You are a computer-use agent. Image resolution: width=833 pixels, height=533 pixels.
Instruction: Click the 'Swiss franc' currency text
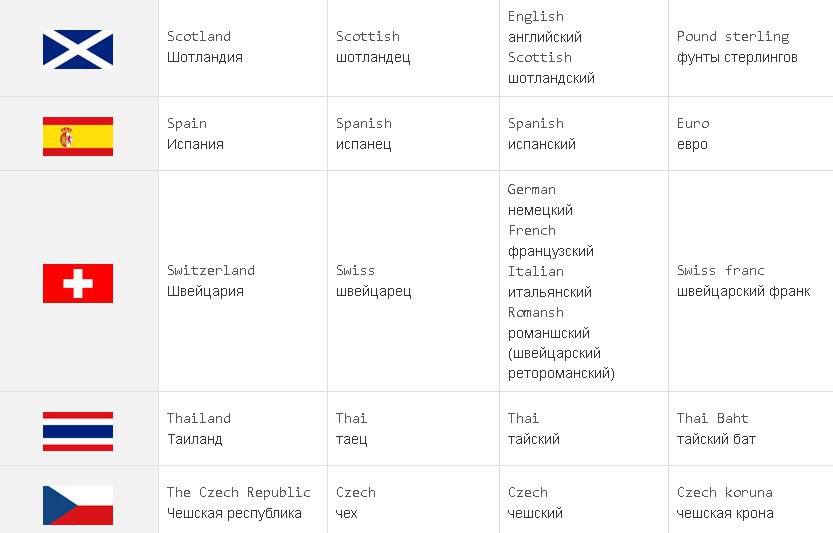[720, 270]
